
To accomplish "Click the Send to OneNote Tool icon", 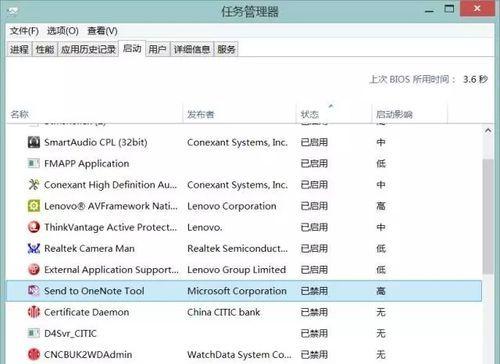I will pyautogui.click(x=34, y=291).
